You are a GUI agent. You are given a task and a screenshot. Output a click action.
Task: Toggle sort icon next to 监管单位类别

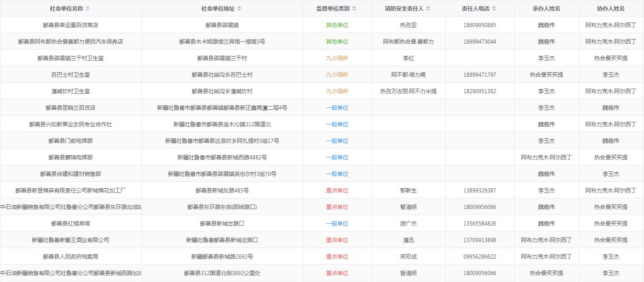(354, 9)
